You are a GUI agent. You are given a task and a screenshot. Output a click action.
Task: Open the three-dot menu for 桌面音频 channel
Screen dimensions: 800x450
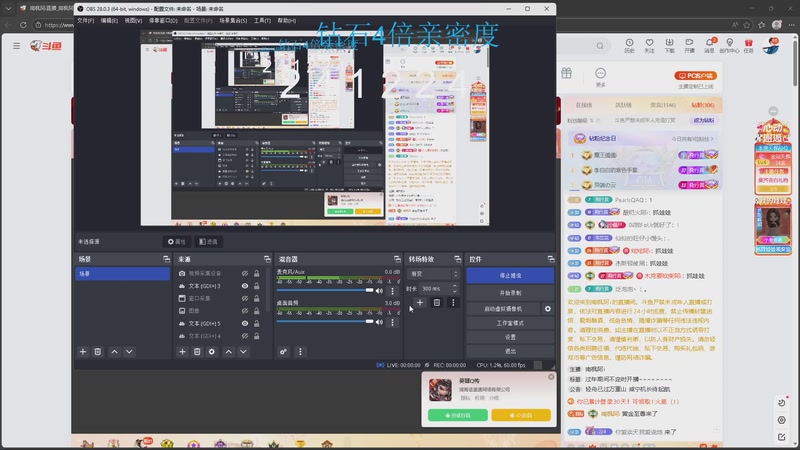point(392,322)
